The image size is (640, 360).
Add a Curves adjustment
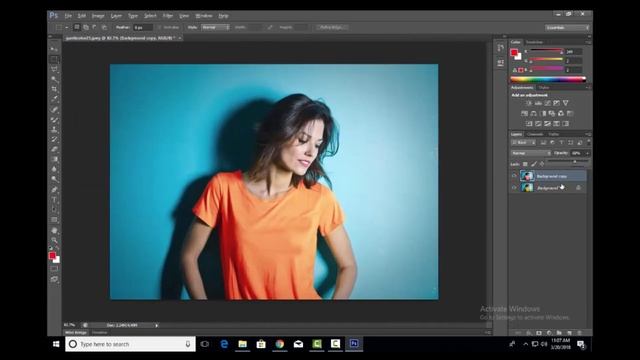pos(547,103)
